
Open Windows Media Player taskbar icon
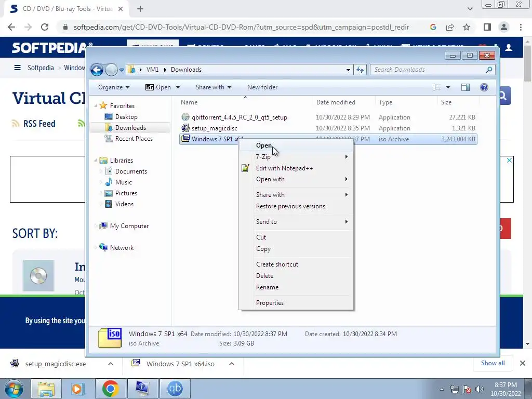click(77, 389)
